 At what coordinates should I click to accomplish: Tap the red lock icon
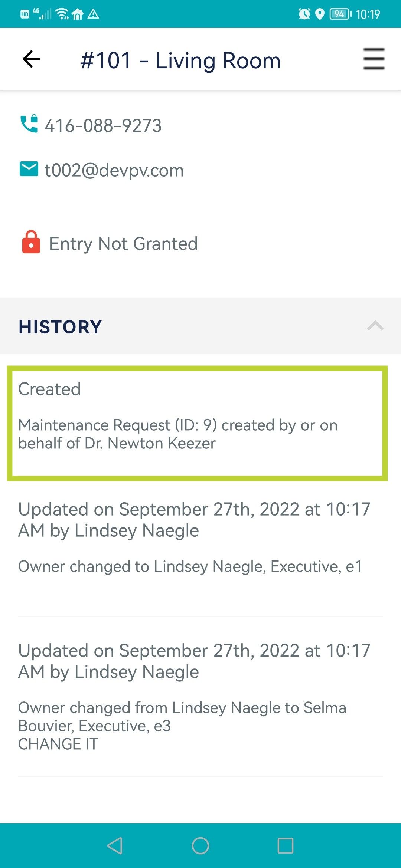31,242
